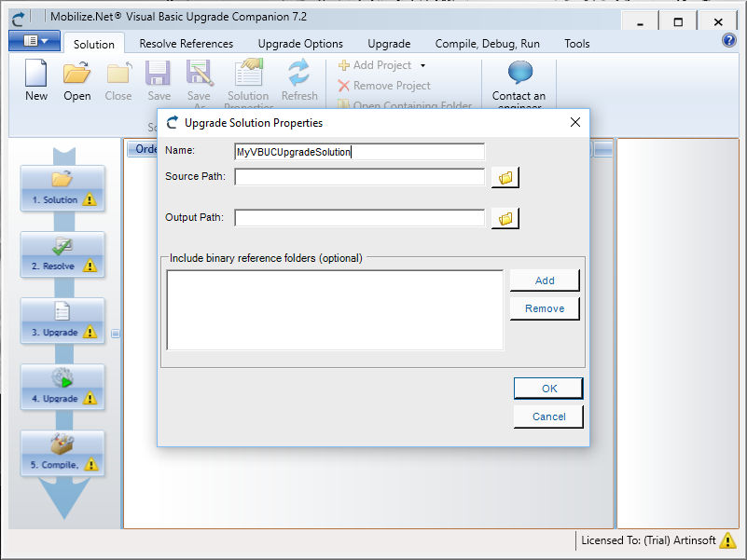This screenshot has height=560, width=747.
Task: Maximize the Visual Basic Upgrade Companion window
Action: pyautogui.click(x=678, y=22)
